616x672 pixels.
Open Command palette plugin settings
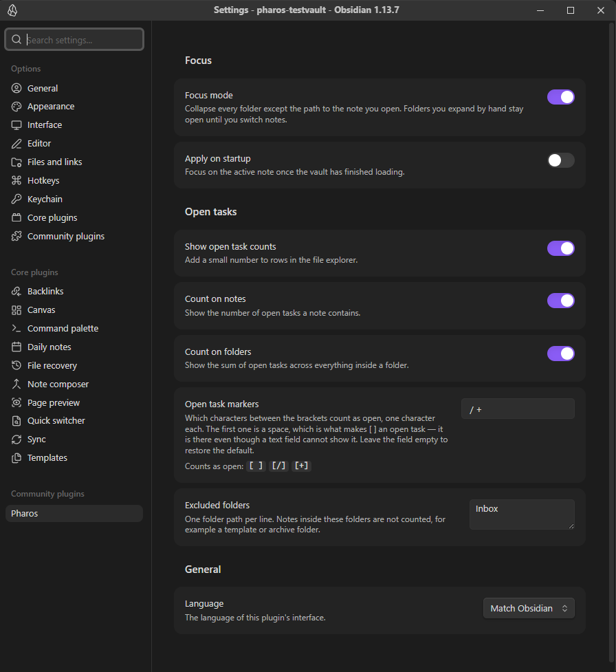pyautogui.click(x=74, y=328)
